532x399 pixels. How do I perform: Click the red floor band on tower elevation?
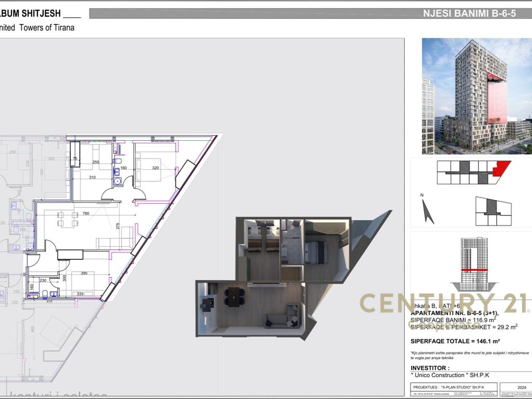pos(472,270)
